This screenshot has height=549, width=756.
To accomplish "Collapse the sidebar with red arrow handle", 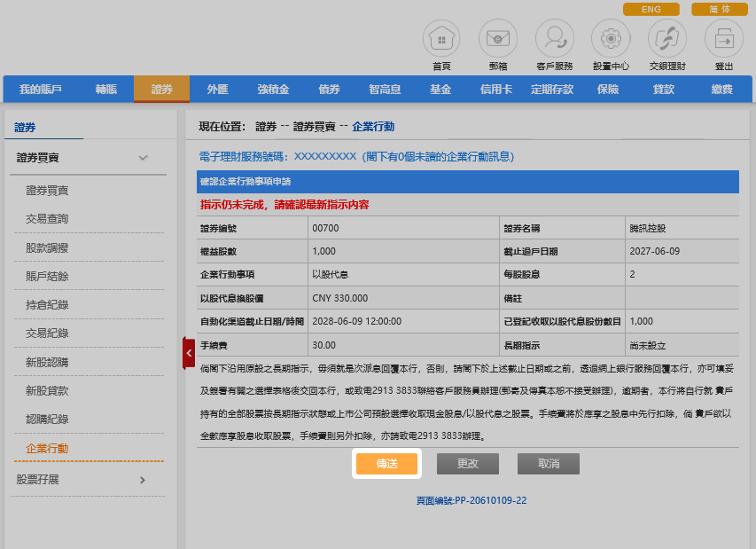I will click(188, 352).
